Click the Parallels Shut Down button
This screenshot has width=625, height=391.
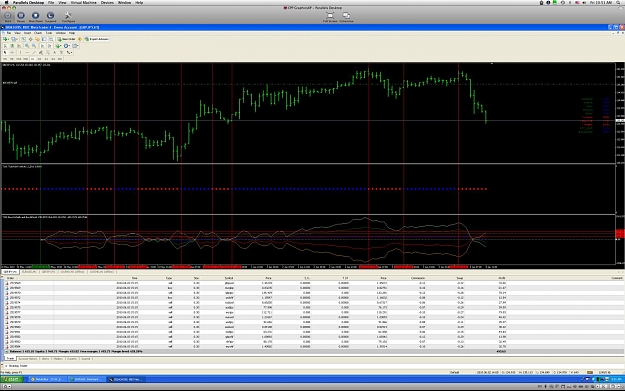pyautogui.click(x=35, y=16)
